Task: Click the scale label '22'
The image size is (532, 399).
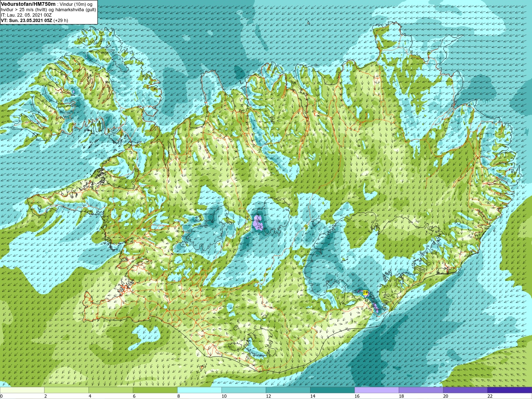Action: pyautogui.click(x=490, y=396)
